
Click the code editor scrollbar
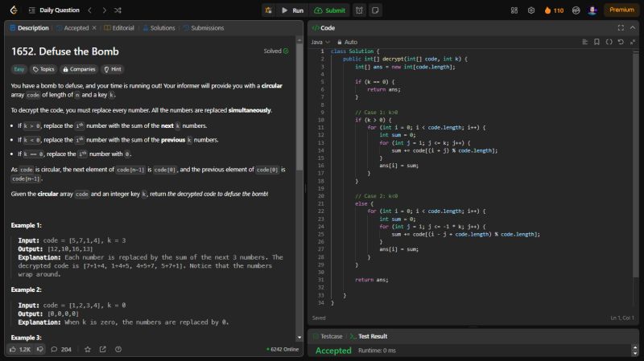(x=636, y=164)
